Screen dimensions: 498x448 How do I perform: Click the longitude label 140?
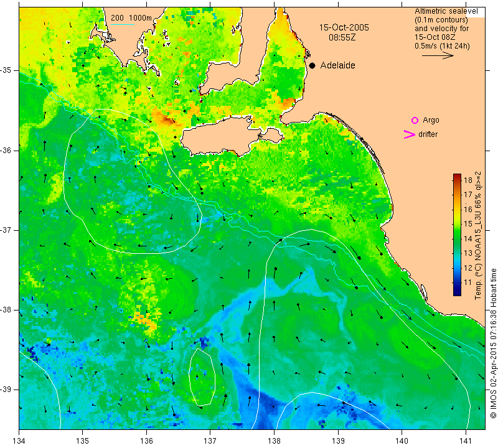pos(402,441)
